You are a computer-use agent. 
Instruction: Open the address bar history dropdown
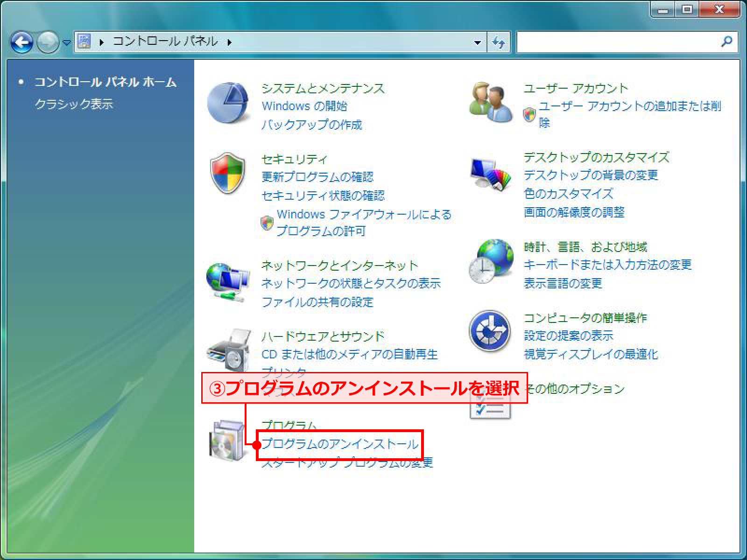coord(477,42)
